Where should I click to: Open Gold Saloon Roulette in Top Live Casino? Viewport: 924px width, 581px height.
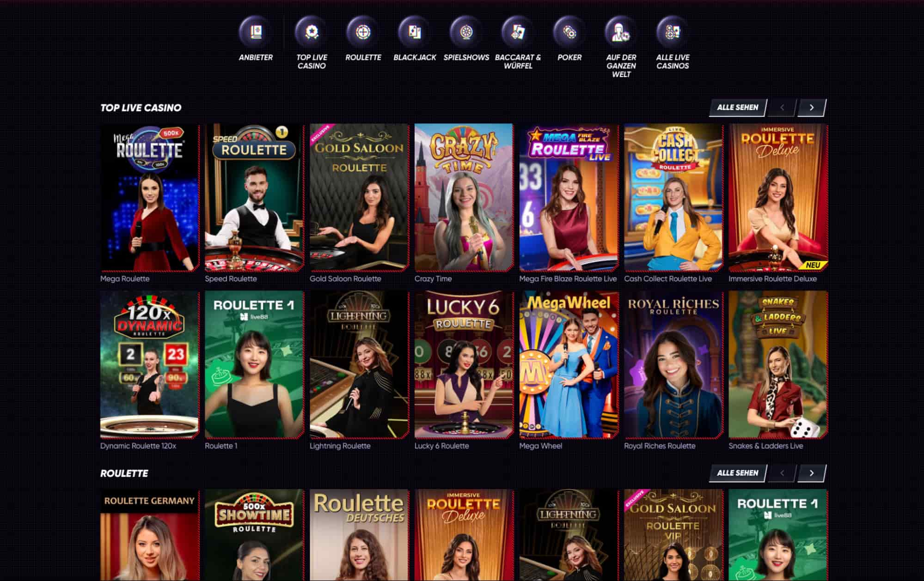[x=359, y=197]
